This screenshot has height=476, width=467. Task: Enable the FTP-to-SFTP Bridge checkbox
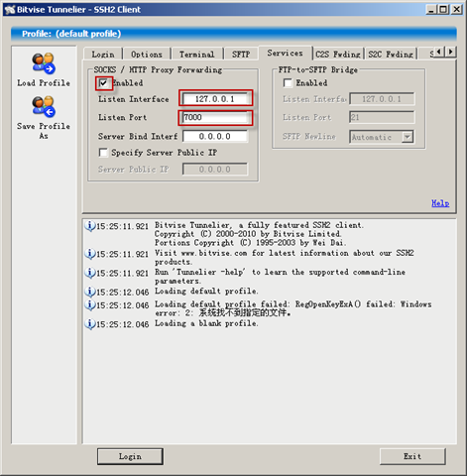(x=288, y=82)
